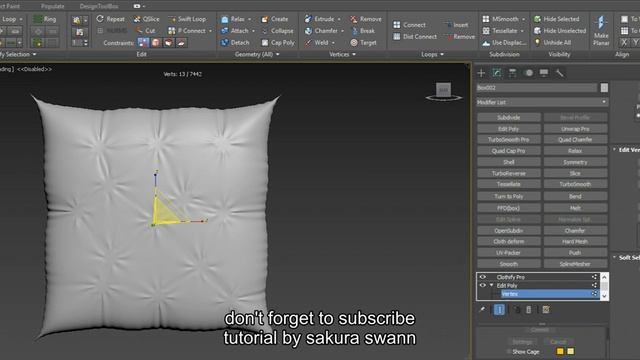Choose the Swift Loop tool

[x=187, y=19]
